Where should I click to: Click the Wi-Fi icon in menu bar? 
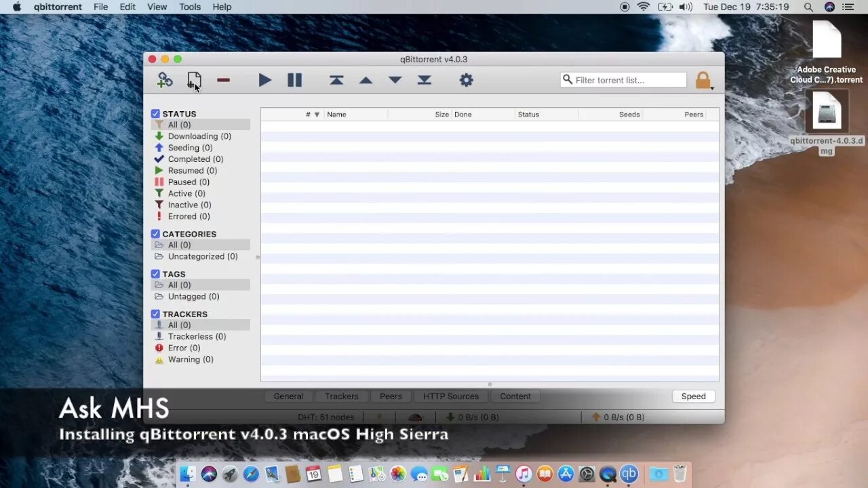click(x=644, y=7)
